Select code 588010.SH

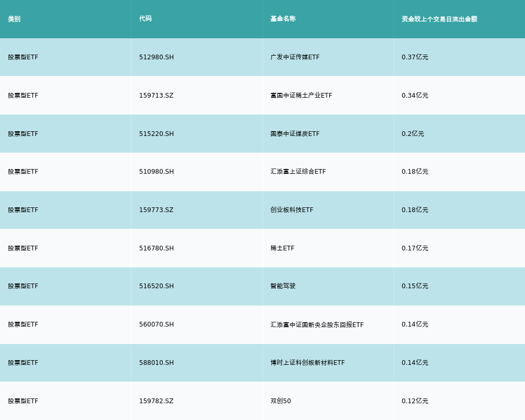[156, 363]
